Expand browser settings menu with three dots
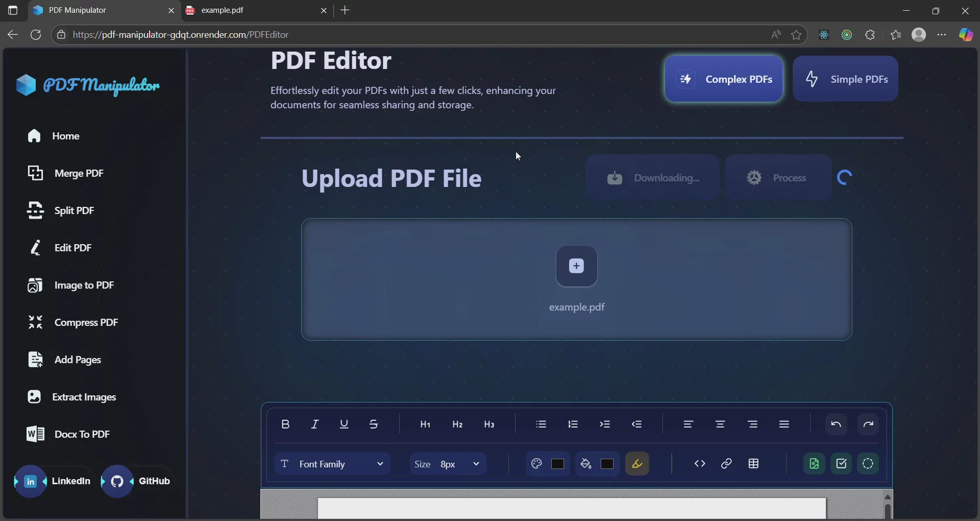The width and height of the screenshot is (980, 521). click(x=942, y=35)
